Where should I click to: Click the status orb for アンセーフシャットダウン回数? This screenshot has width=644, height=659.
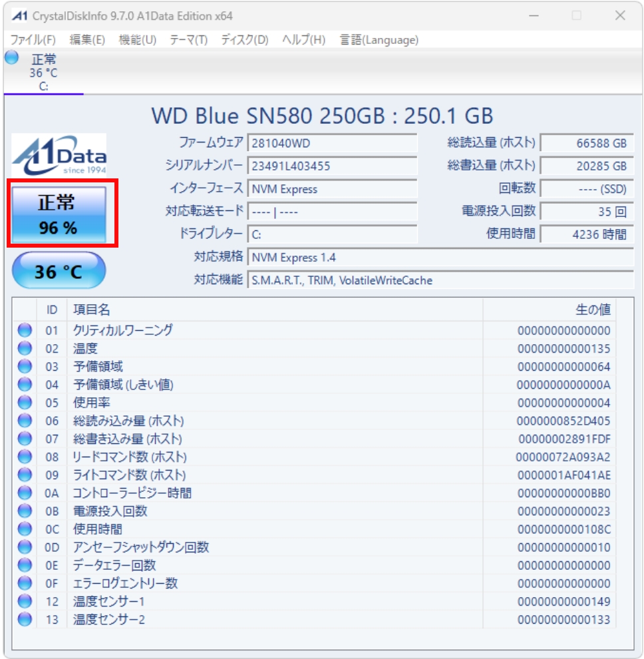click(x=25, y=547)
